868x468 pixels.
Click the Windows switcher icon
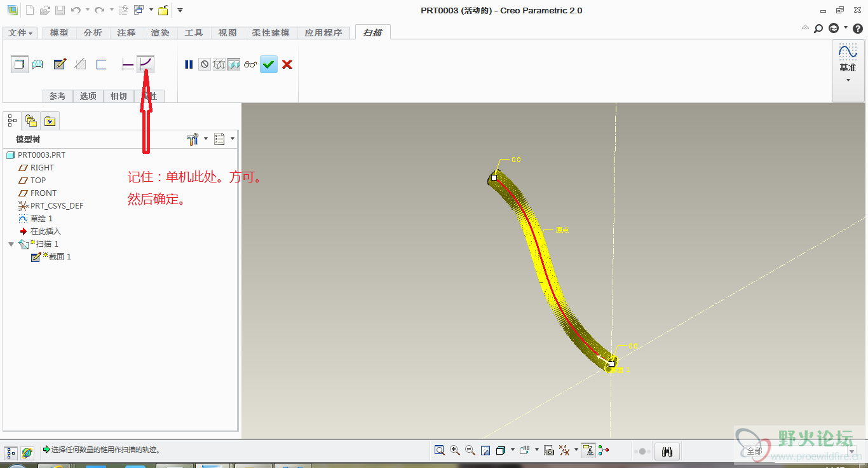point(139,10)
